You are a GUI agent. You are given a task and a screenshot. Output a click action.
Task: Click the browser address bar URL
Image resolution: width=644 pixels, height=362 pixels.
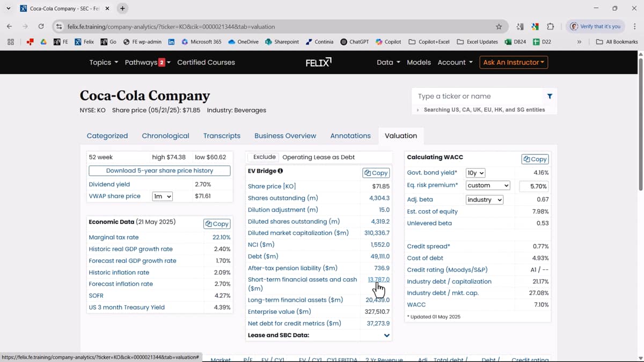coord(171,26)
